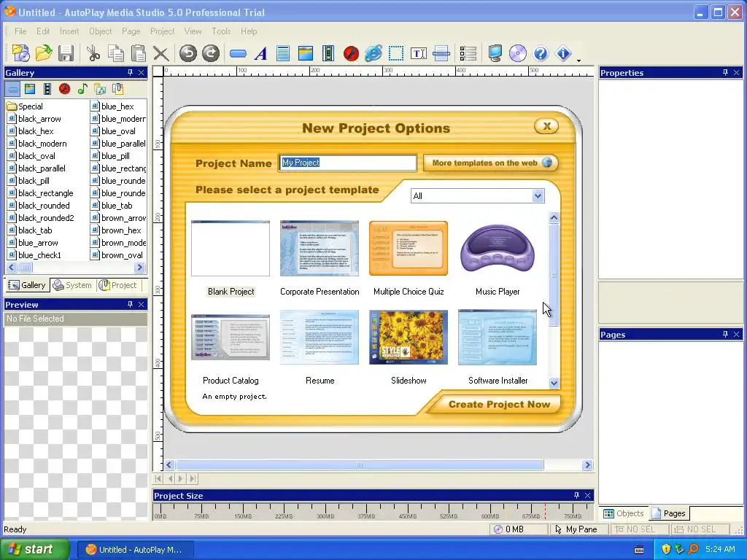Select blue_pill in Gallery list

point(110,156)
